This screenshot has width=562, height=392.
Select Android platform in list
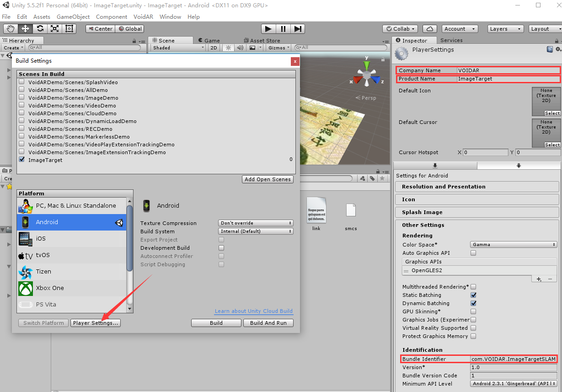72,222
